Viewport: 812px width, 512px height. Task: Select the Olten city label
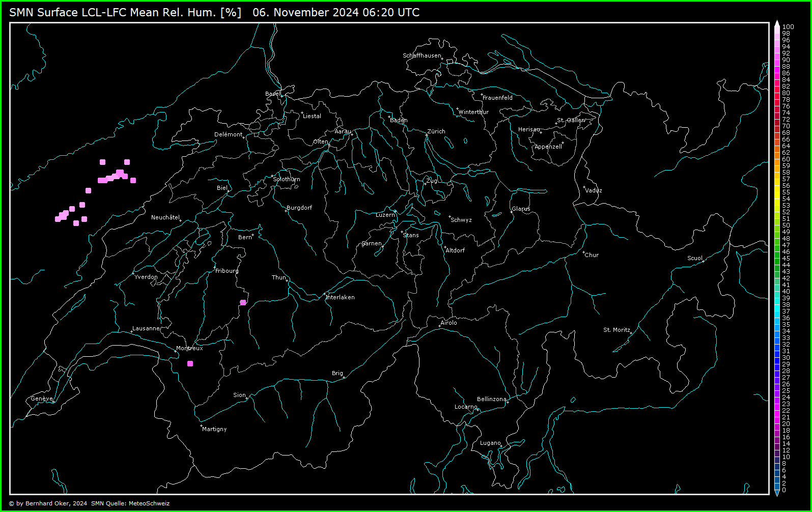point(321,141)
